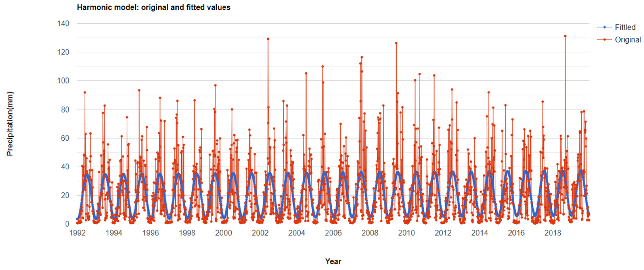Click the chart title text
This screenshot has width=644, height=270.
153,8
